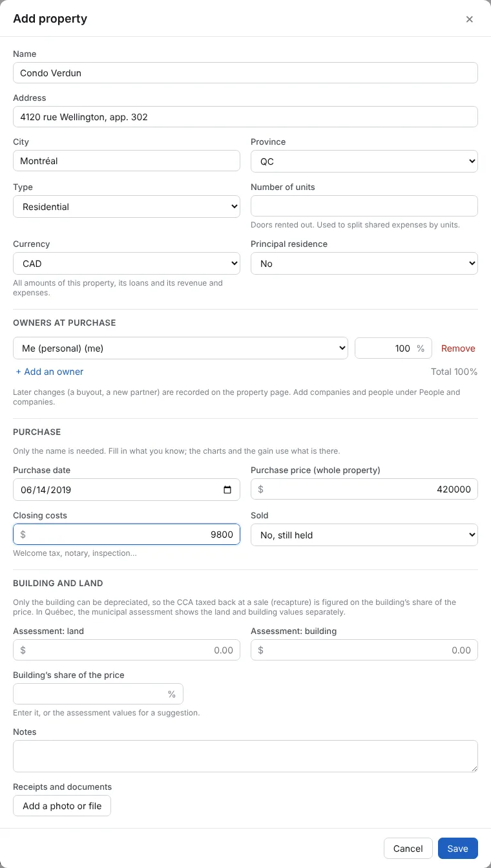Click Add an owner link
Screen dimensions: 491x868
tap(50, 372)
